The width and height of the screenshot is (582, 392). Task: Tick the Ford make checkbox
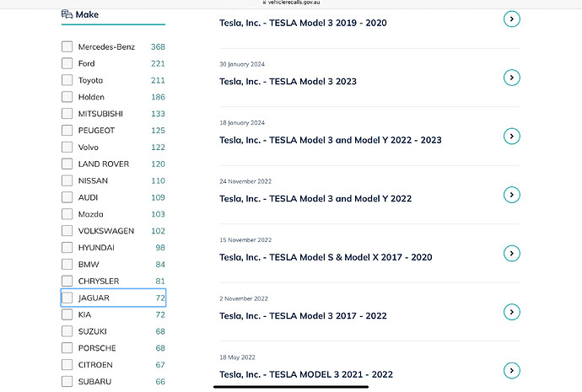click(x=67, y=63)
